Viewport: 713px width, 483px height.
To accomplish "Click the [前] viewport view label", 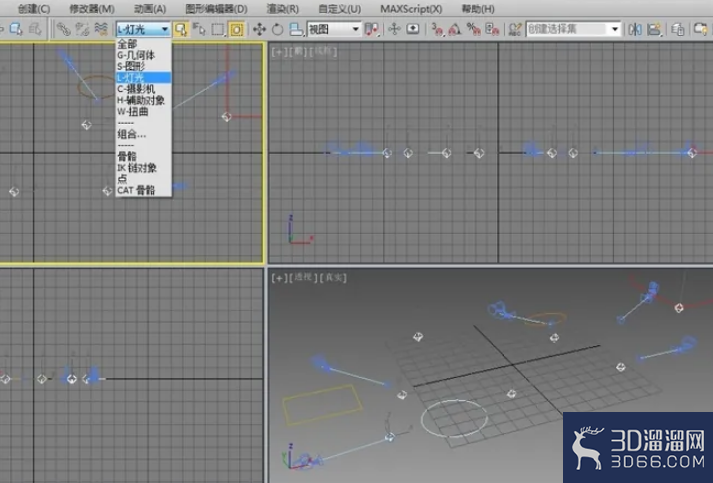I will [x=298, y=51].
